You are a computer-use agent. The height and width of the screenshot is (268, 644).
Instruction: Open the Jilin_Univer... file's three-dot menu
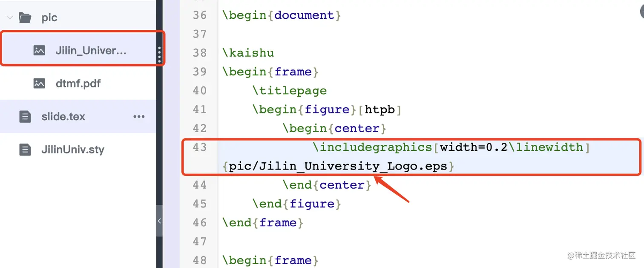(159, 55)
